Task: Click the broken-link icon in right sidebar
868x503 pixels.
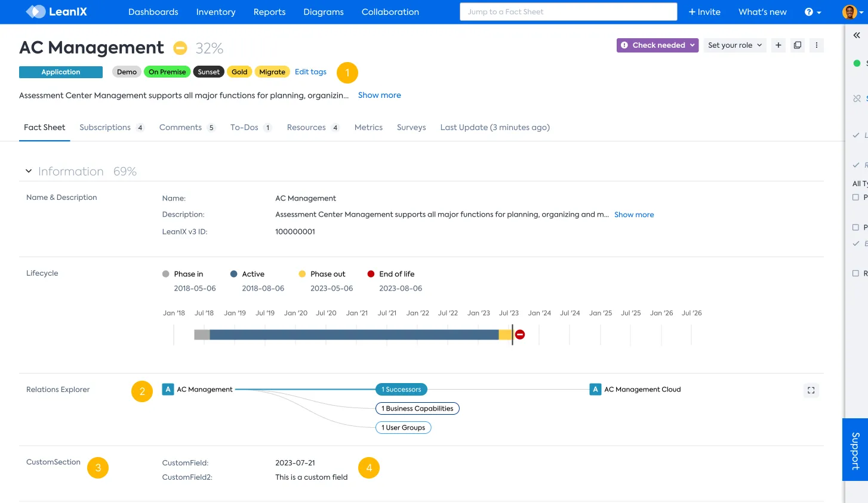Action: click(857, 98)
